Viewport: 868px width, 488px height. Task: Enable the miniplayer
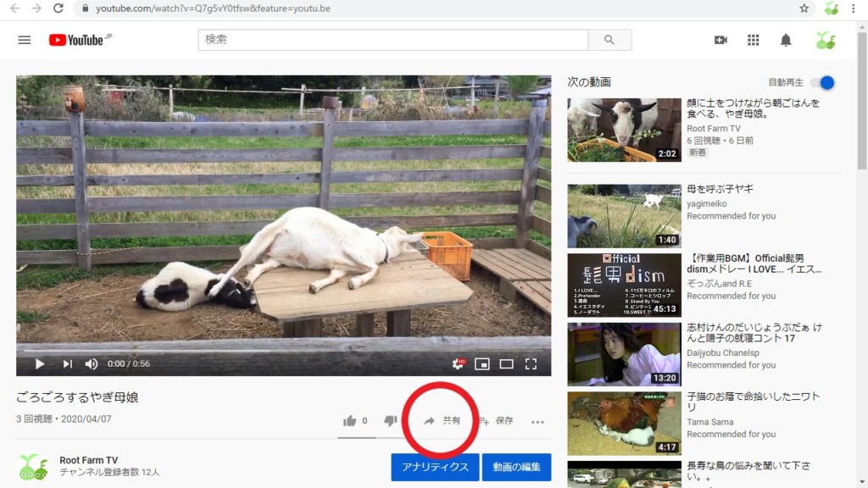pyautogui.click(x=482, y=364)
